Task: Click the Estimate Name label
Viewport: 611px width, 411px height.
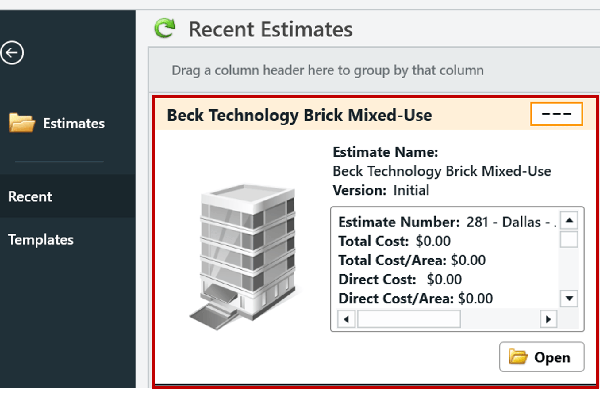Action: coord(385,152)
